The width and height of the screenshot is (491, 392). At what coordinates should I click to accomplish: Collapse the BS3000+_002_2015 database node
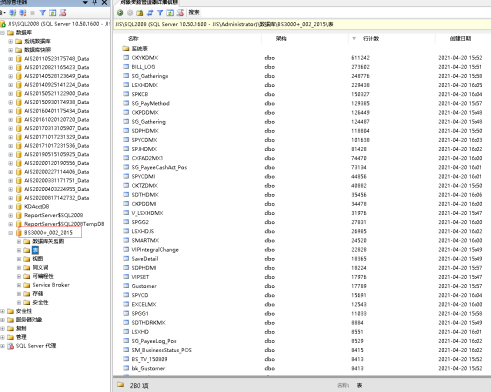pyautogui.click(x=10, y=233)
